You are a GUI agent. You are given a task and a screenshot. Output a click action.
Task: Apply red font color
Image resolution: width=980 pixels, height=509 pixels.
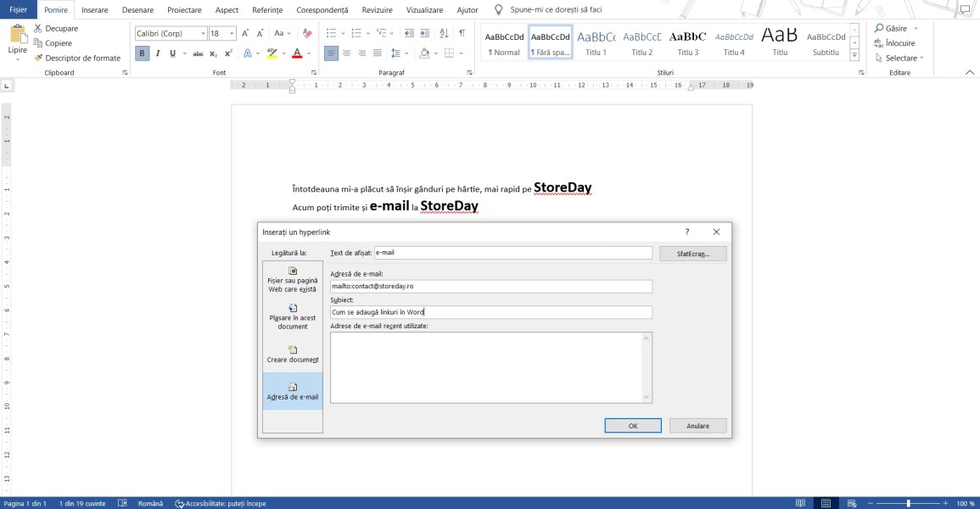point(297,53)
